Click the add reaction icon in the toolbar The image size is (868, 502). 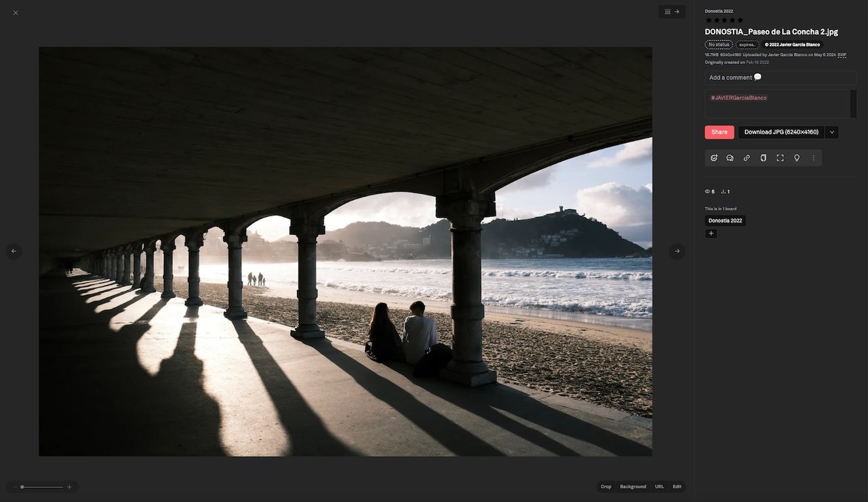[x=714, y=158]
